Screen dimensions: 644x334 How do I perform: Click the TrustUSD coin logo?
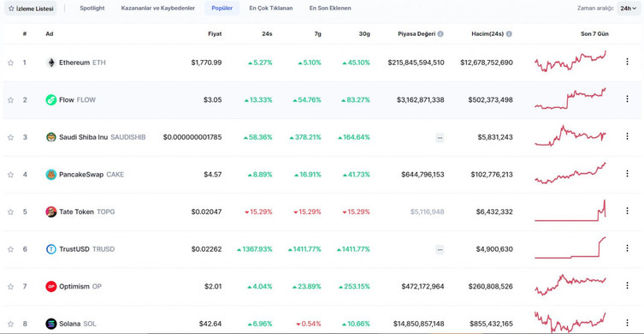[51, 249]
